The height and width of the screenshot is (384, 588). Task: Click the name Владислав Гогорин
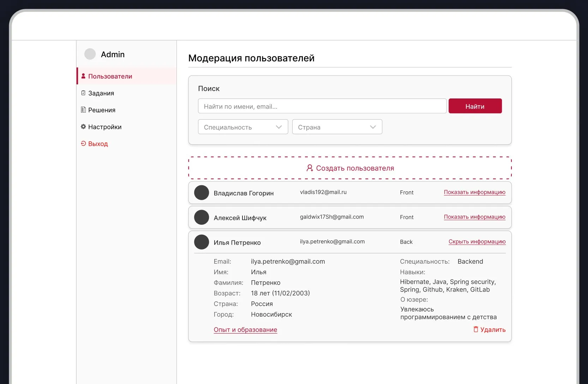pos(244,193)
